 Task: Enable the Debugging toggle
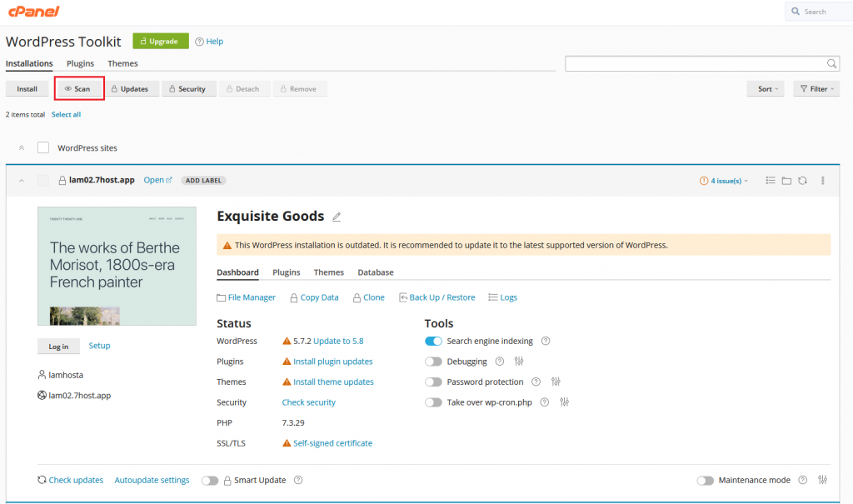point(433,362)
